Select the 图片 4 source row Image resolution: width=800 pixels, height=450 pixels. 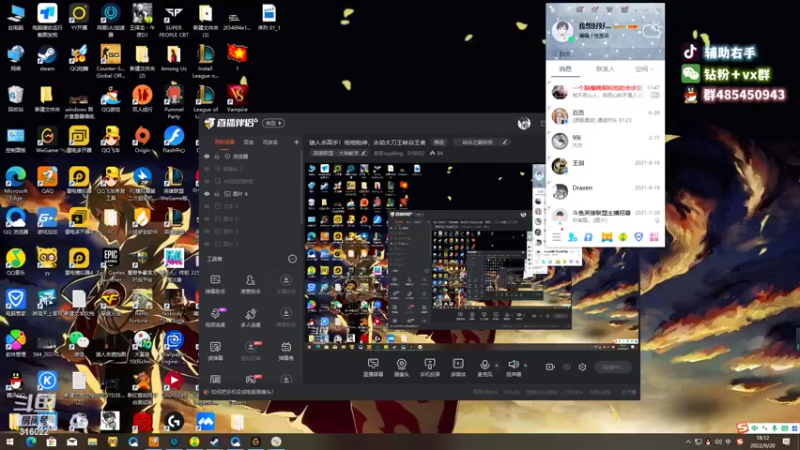[x=252, y=194]
